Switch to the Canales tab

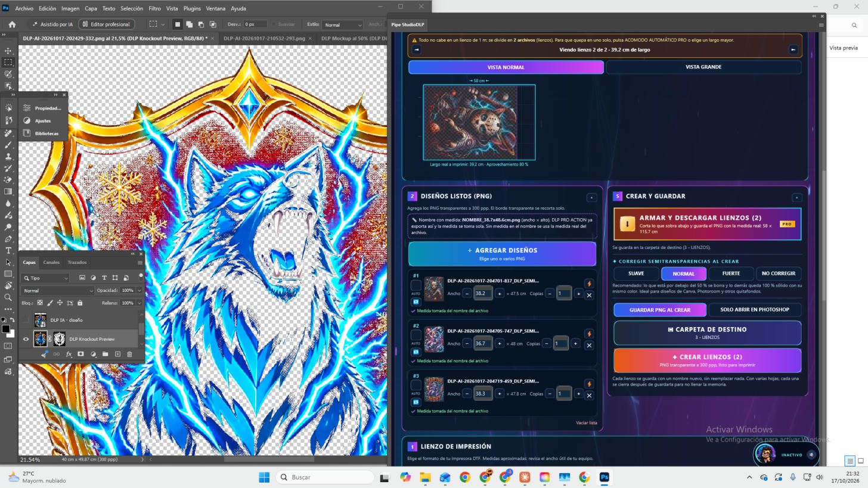tap(51, 262)
